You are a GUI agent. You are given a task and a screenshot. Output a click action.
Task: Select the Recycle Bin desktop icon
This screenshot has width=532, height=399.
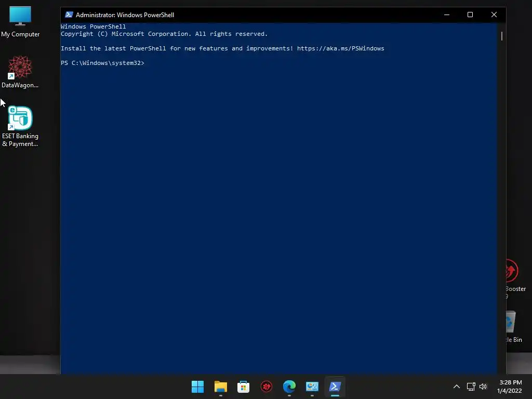(x=514, y=327)
